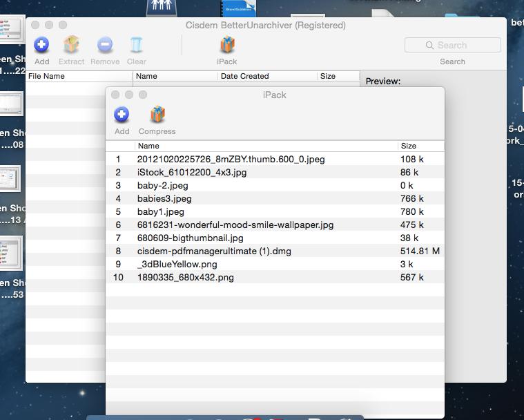Click the Search field in main window
The width and height of the screenshot is (524, 420).
tap(452, 45)
